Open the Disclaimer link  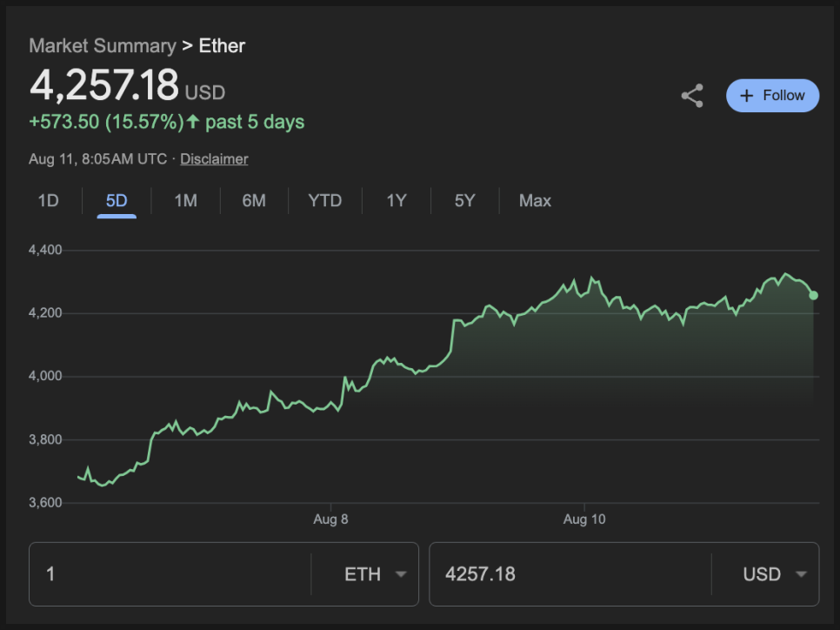(214, 159)
